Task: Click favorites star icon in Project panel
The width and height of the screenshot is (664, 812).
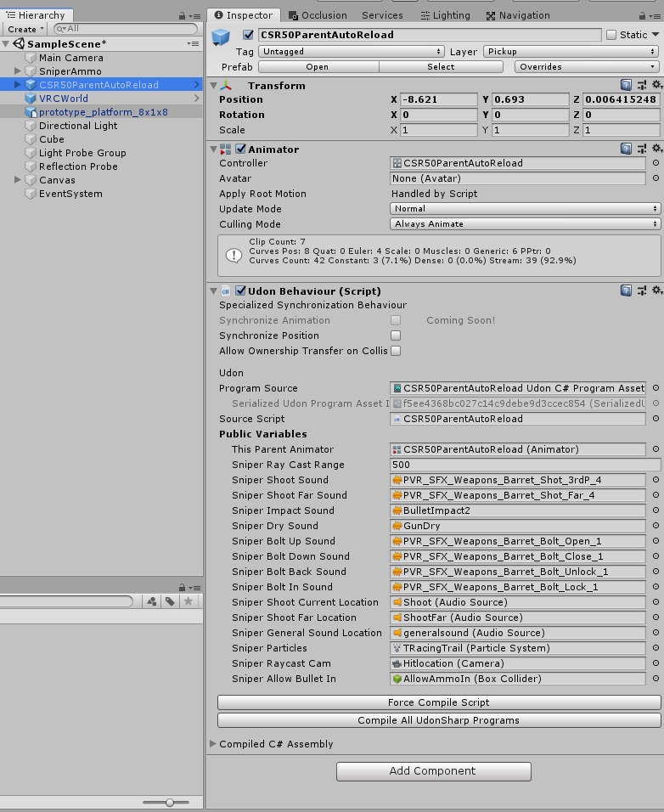Action: (x=189, y=601)
